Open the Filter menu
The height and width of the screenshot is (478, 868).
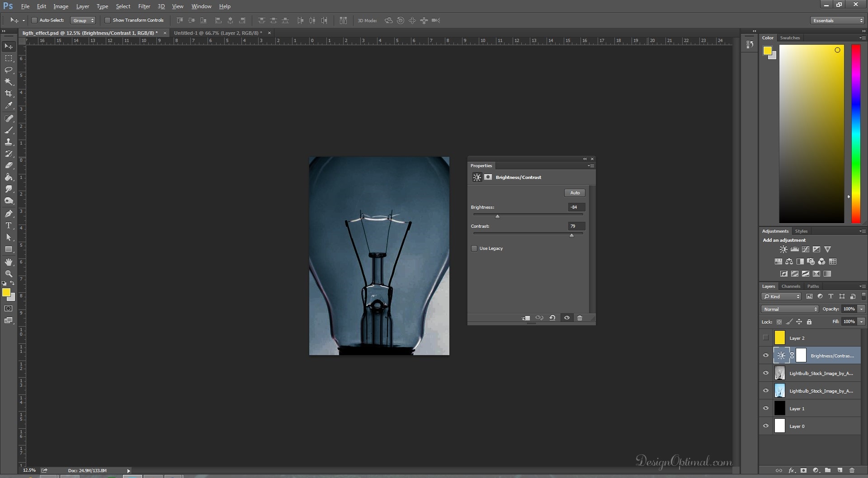point(144,6)
